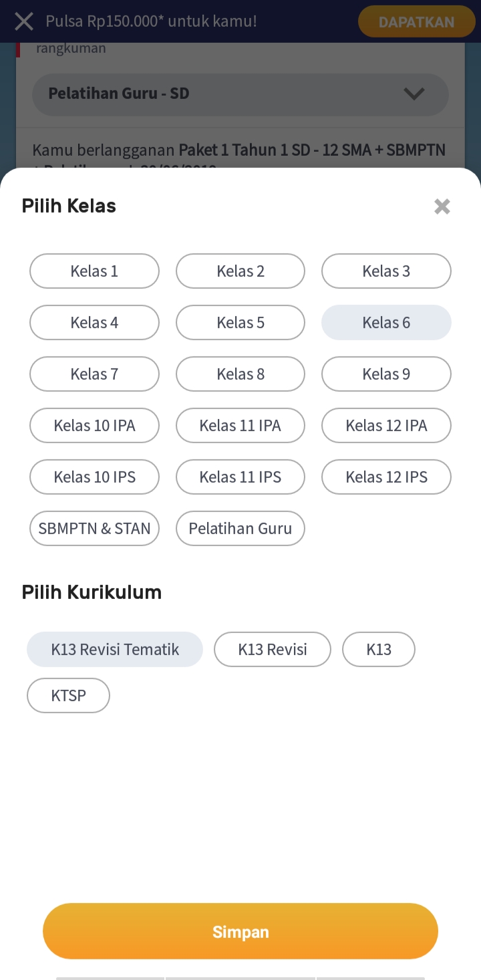Select Kelas 12 IPA
The width and height of the screenshot is (481, 980).
[x=386, y=425]
